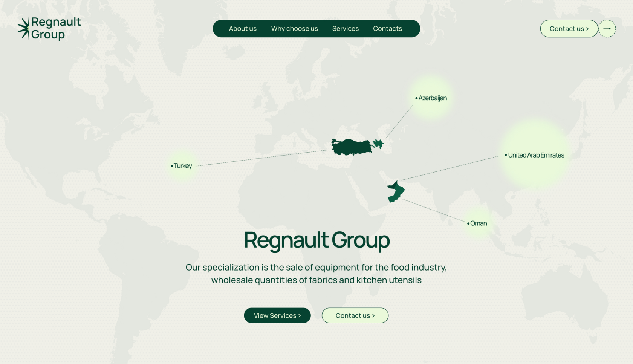633x364 pixels.
Task: Click the dashed circle arrow icon
Action: tap(607, 29)
